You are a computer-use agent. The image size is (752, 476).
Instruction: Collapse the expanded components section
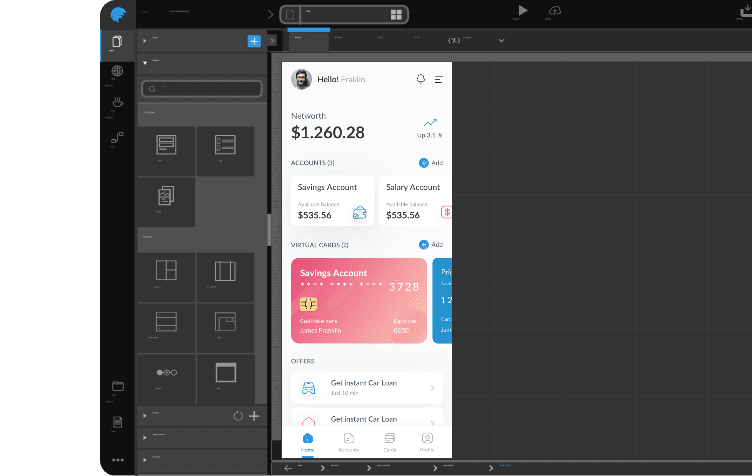pyautogui.click(x=145, y=62)
